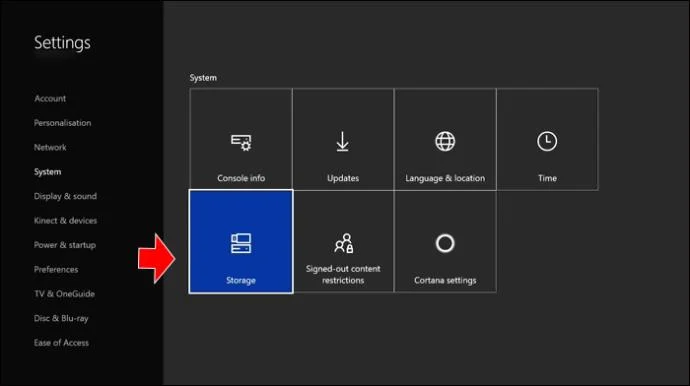The width and height of the screenshot is (690, 386).
Task: Choose the Language & location globe icon
Action: [445, 141]
